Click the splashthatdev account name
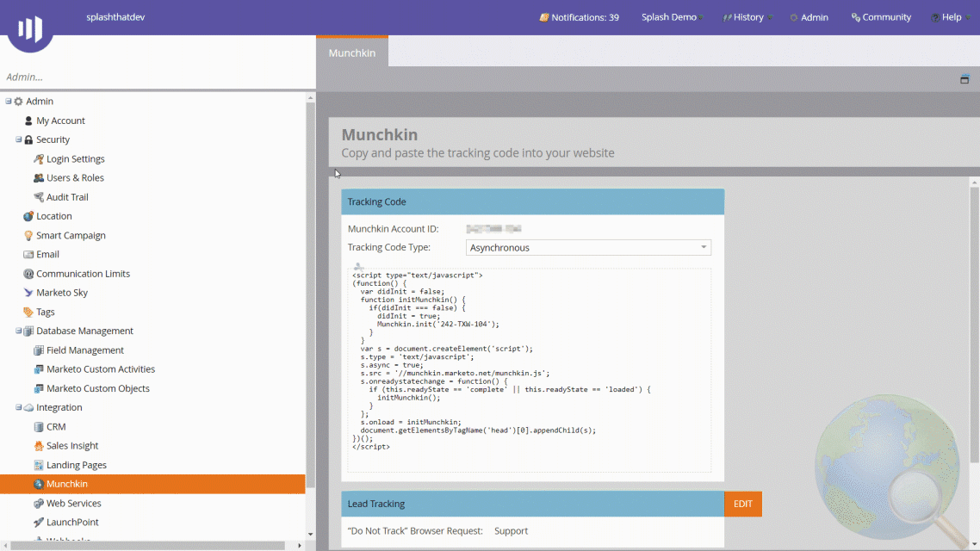980x551 pixels. coord(115,17)
